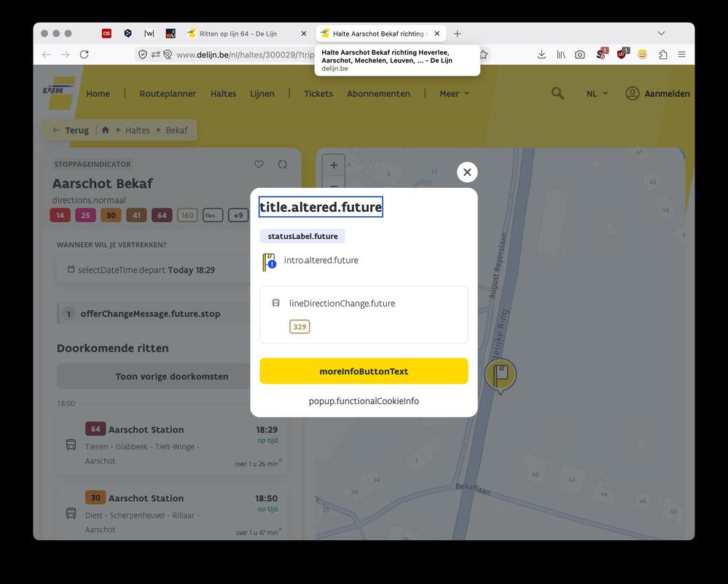The width and height of the screenshot is (728, 584).
Task: Open the 18:29 line 64 Aarschot Station trip
Action: [x=172, y=445]
